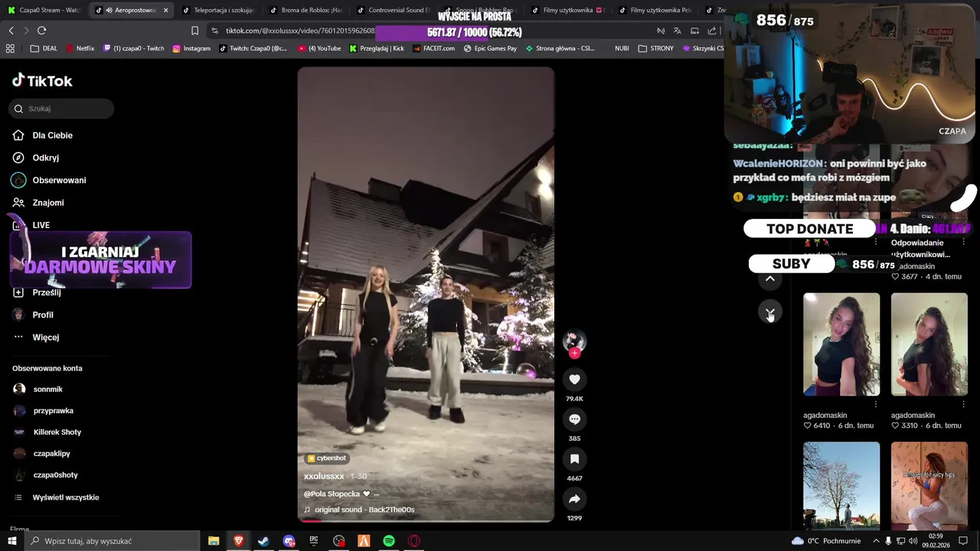This screenshot has width=980, height=551.
Task: Like the video with heart icon
Action: 574,380
